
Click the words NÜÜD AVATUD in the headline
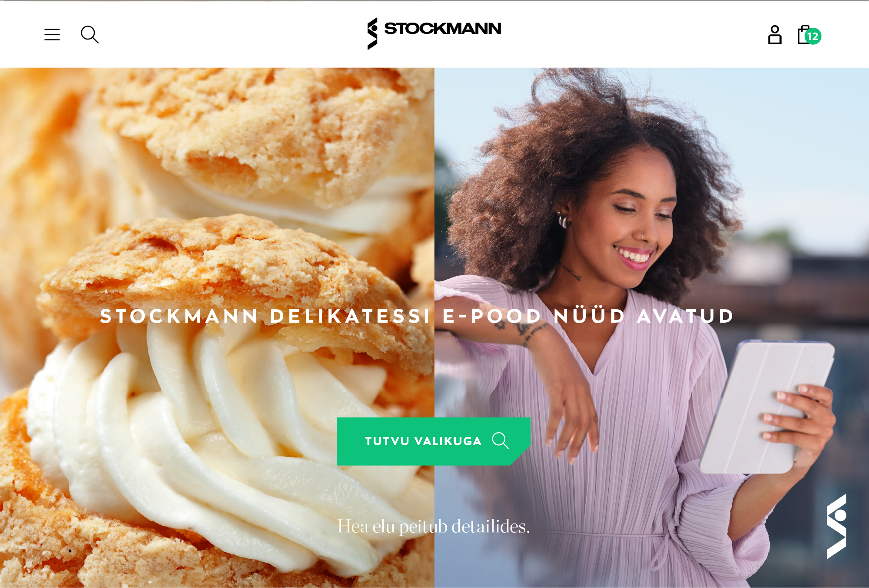pos(644,316)
